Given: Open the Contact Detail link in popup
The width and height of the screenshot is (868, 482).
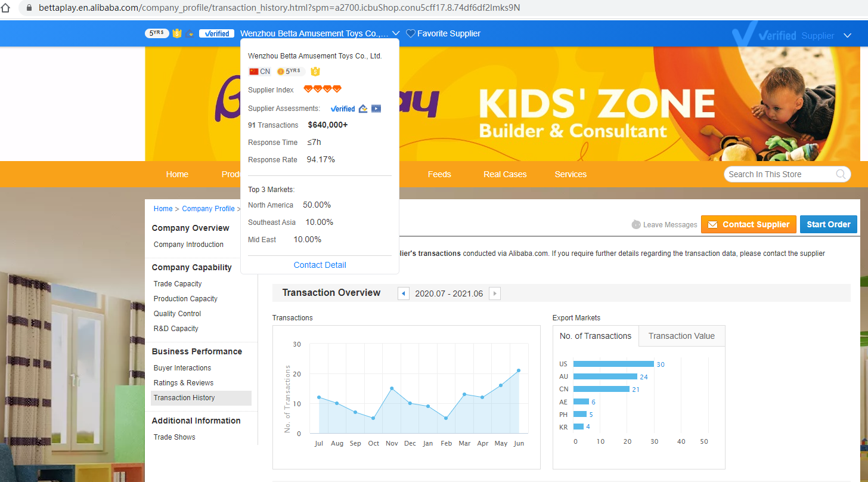Looking at the screenshot, I should tap(320, 265).
